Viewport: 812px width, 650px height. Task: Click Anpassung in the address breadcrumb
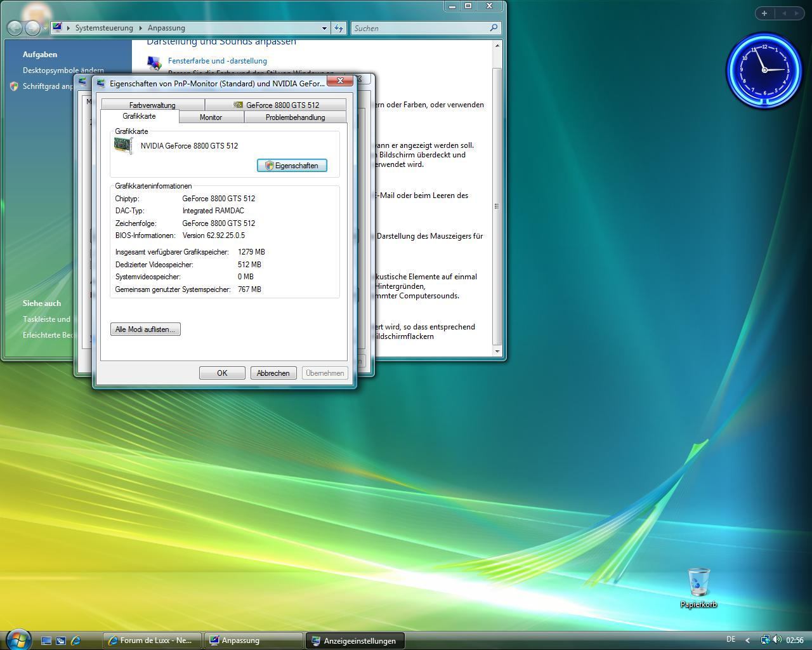click(166, 28)
